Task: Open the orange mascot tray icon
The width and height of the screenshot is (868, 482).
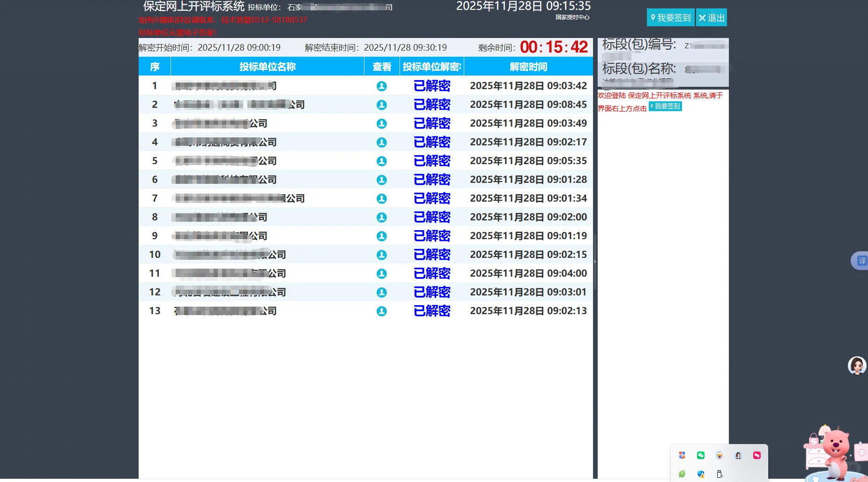Action: click(720, 455)
